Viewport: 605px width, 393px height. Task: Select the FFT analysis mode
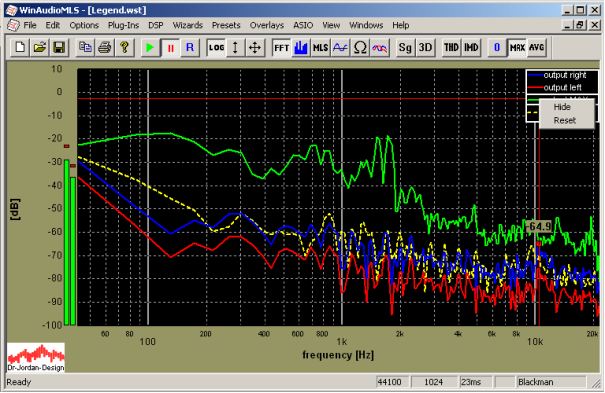pos(281,48)
